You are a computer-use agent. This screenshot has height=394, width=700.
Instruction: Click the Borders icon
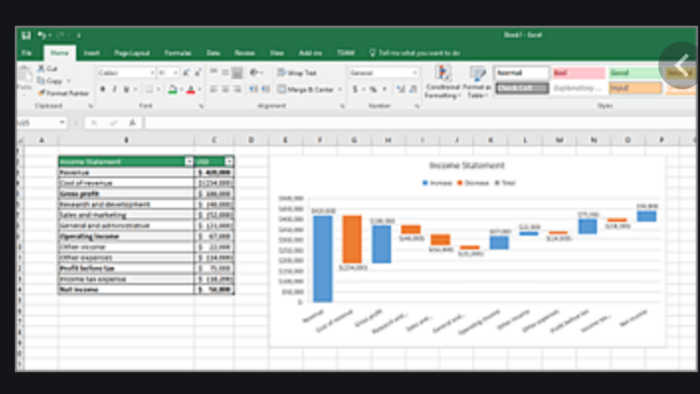[149, 90]
